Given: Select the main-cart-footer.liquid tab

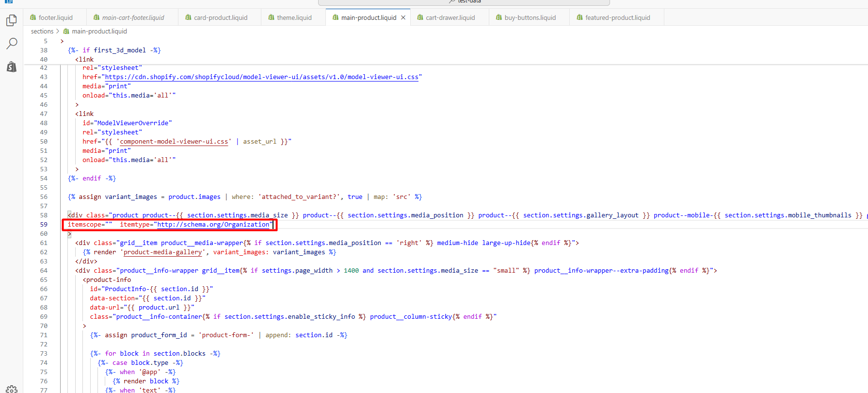Looking at the screenshot, I should point(133,17).
